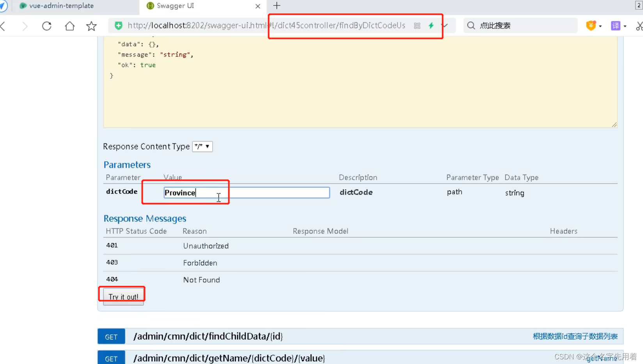The width and height of the screenshot is (643, 364).
Task: Click the 404 status code
Action: [x=112, y=279]
